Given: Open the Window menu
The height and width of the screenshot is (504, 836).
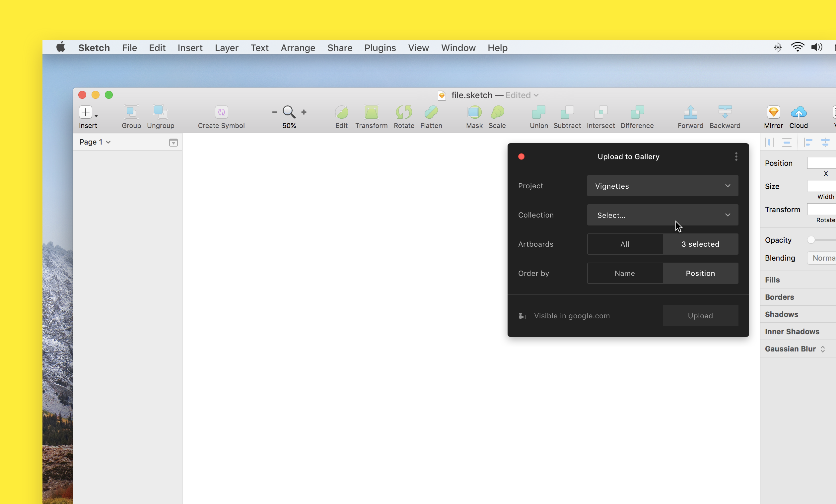Looking at the screenshot, I should tap(458, 47).
